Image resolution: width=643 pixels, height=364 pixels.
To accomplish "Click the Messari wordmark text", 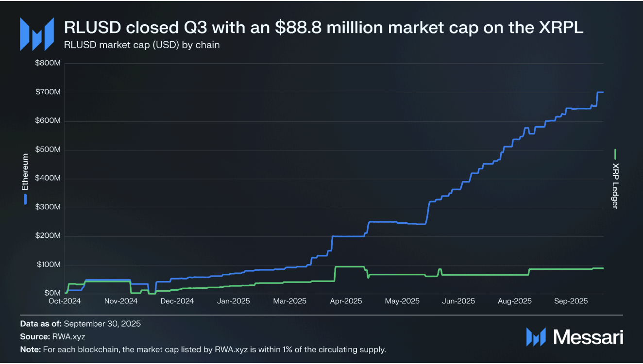I will (x=588, y=336).
